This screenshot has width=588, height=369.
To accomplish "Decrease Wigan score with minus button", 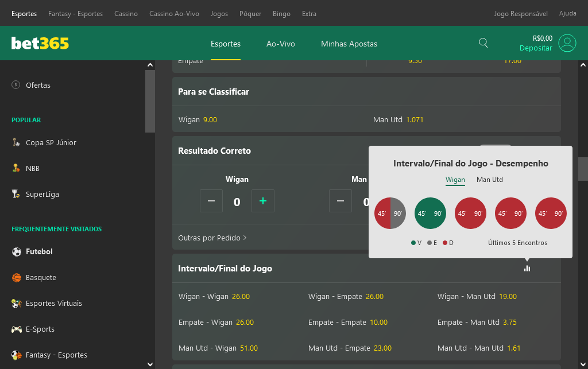I will (211, 201).
